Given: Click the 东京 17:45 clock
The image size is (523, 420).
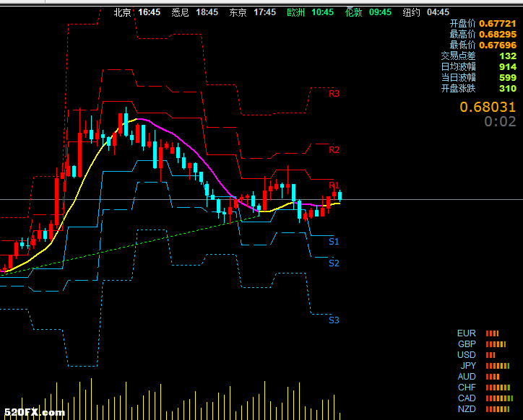Looking at the screenshot, I should coord(253,12).
